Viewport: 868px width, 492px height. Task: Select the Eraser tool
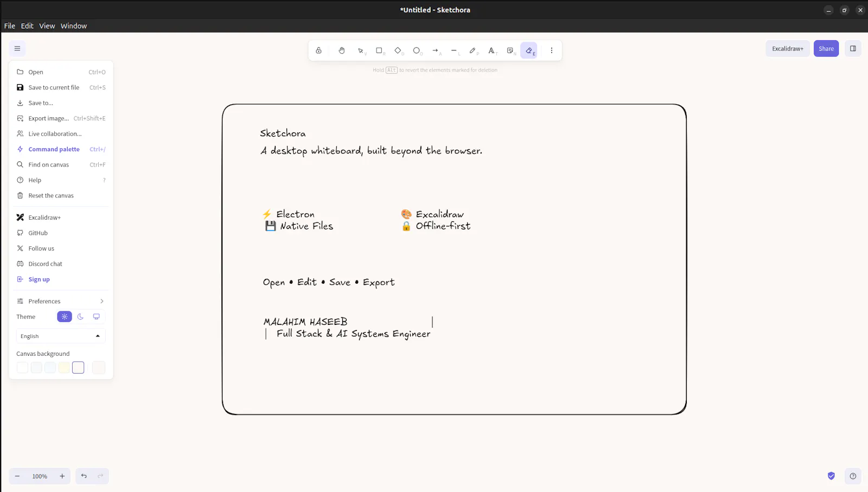(529, 50)
